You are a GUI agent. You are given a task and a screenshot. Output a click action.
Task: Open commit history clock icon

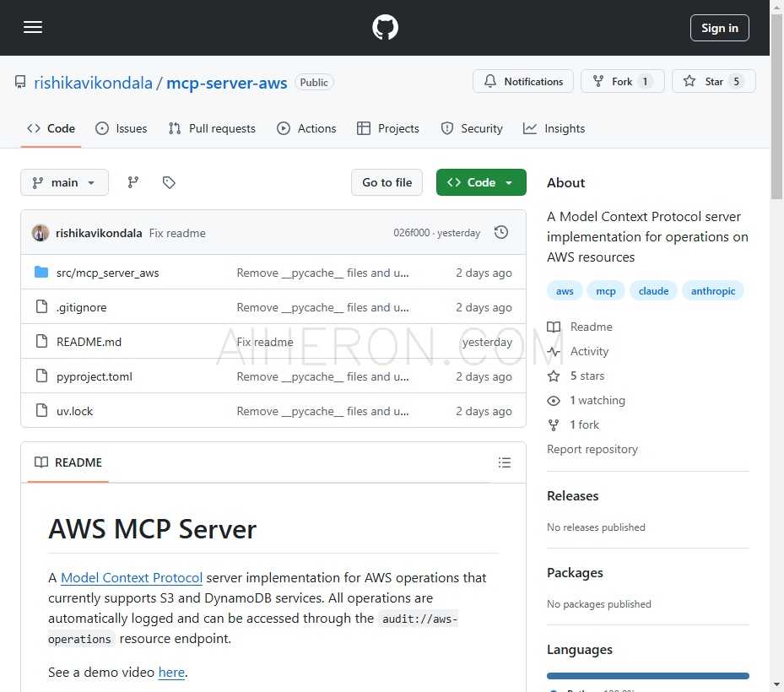[501, 233]
